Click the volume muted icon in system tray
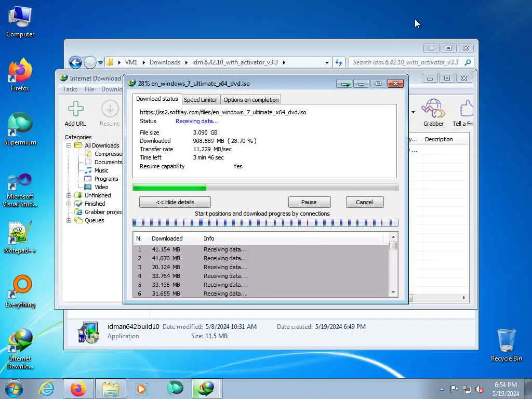Image resolution: width=532 pixels, height=399 pixels. click(480, 390)
